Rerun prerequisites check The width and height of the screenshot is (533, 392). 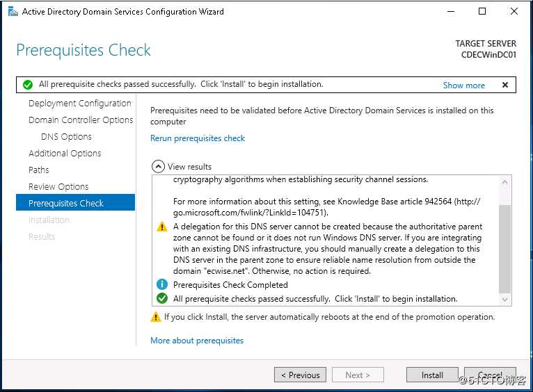tap(198, 138)
